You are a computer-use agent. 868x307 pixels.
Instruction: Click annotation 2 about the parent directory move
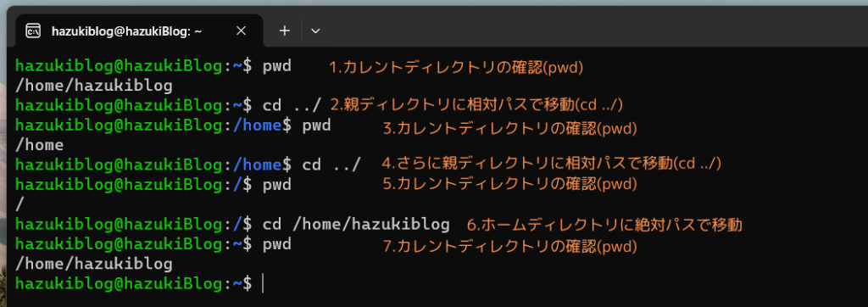pyautogui.click(x=481, y=103)
